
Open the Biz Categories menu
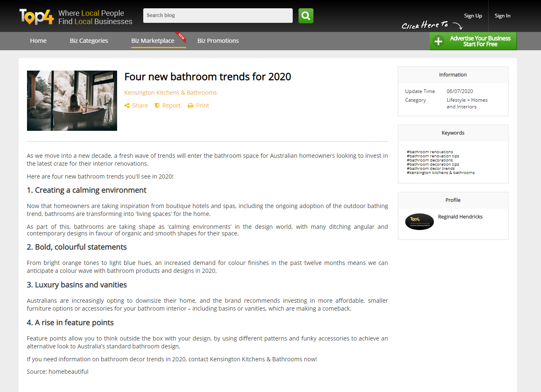pyautogui.click(x=89, y=41)
